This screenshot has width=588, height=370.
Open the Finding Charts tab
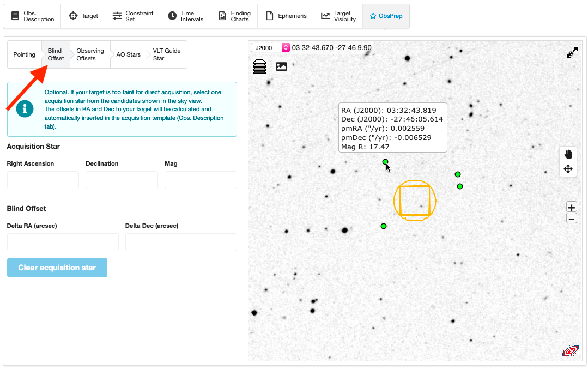(234, 16)
